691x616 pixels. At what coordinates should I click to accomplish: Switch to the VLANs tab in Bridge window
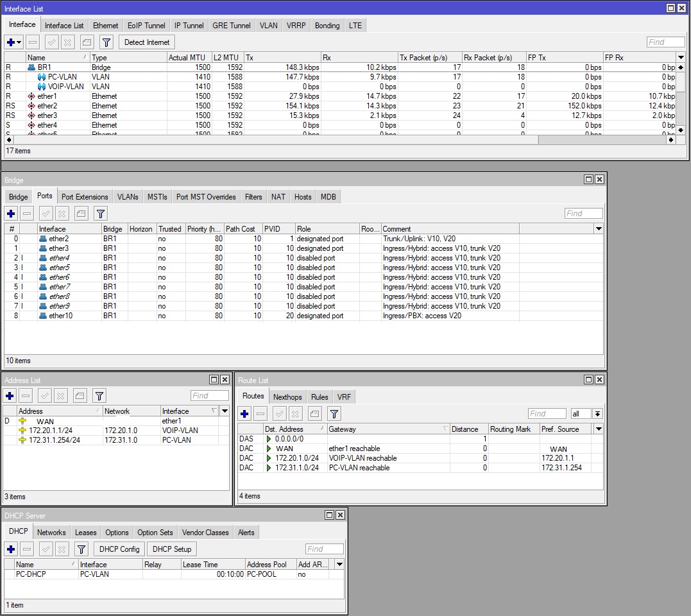(128, 197)
